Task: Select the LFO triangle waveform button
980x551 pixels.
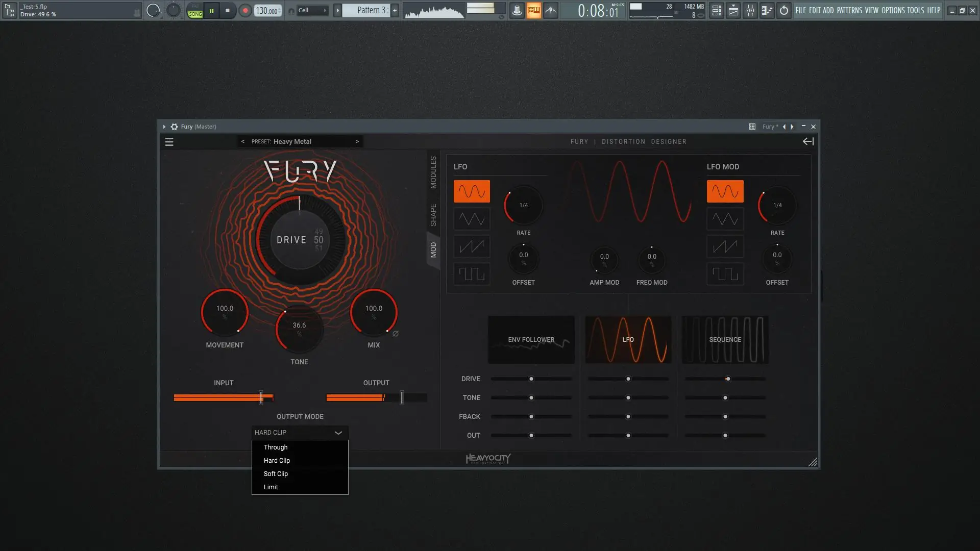Action: point(472,219)
